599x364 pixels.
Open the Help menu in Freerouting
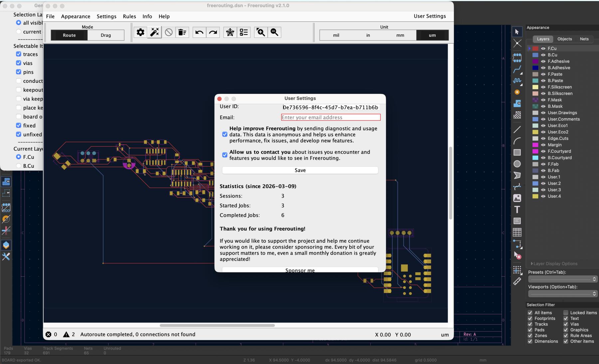click(164, 16)
